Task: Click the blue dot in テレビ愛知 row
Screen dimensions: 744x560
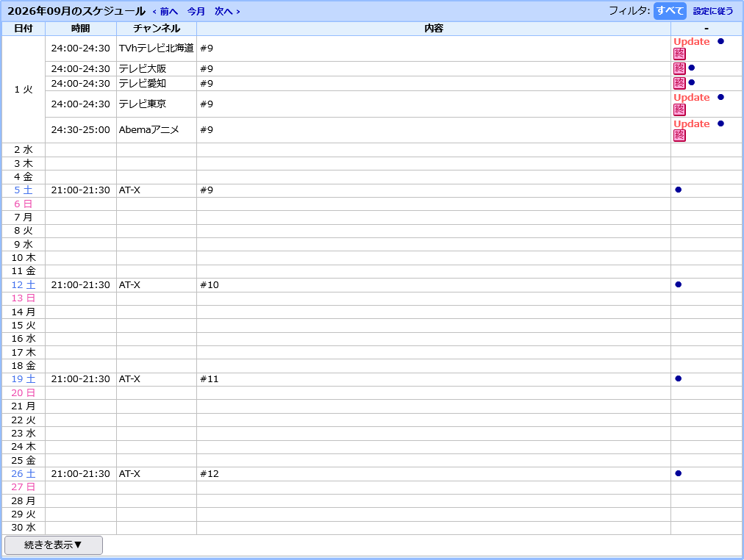Action: [x=691, y=82]
